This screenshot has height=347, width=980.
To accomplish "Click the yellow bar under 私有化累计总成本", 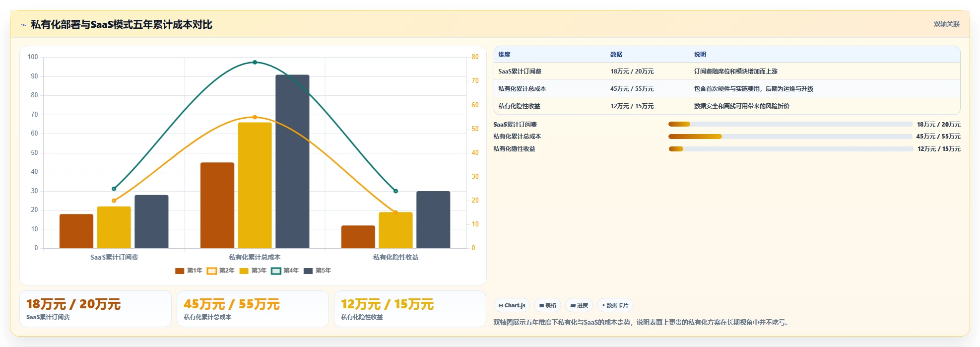I will 255,185.
